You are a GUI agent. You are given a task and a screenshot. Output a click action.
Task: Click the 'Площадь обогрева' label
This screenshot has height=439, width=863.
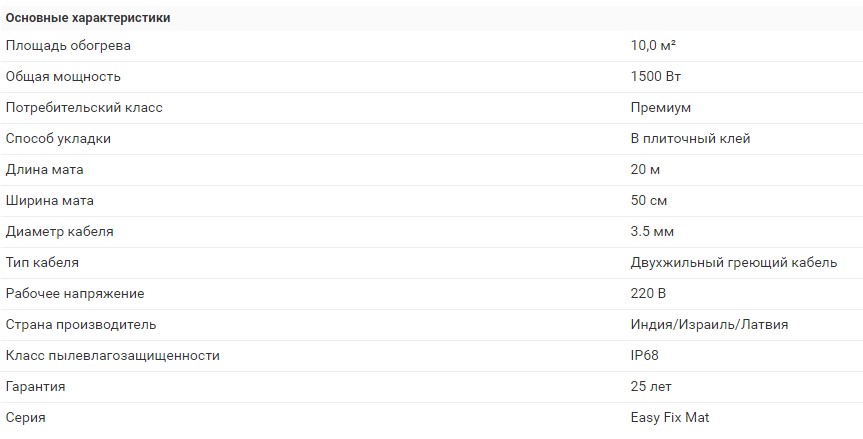coord(68,45)
